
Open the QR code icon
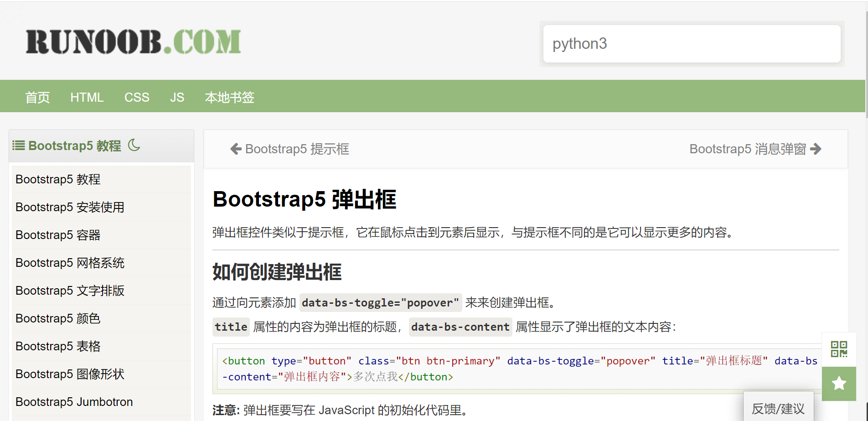(x=838, y=349)
